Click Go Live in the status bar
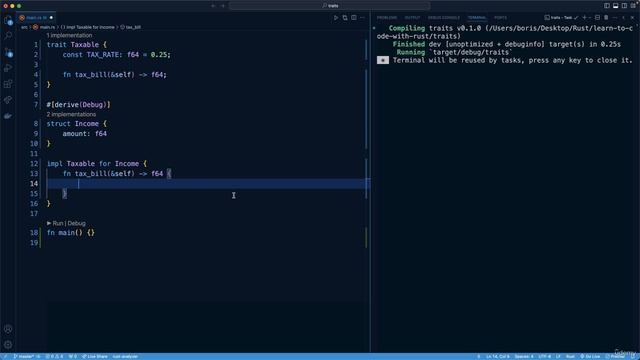640x360 pixels. tap(590, 356)
